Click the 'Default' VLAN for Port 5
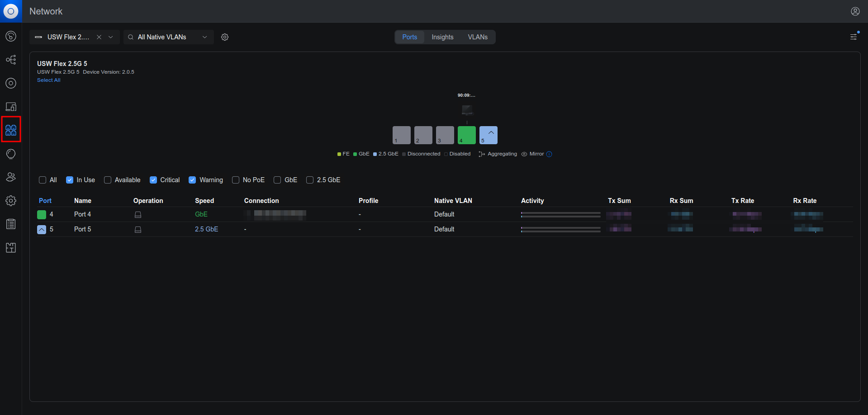 pos(444,229)
